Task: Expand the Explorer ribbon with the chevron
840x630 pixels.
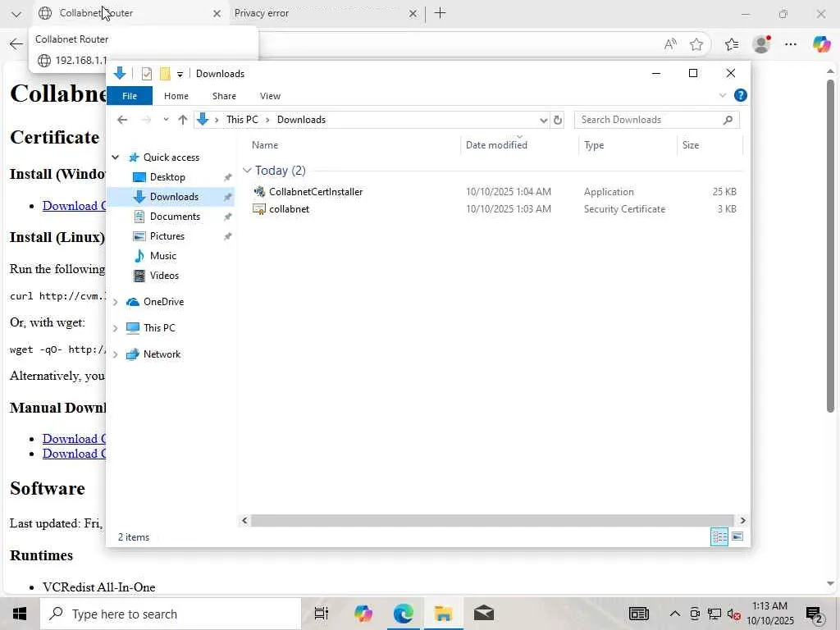Action: click(x=722, y=95)
